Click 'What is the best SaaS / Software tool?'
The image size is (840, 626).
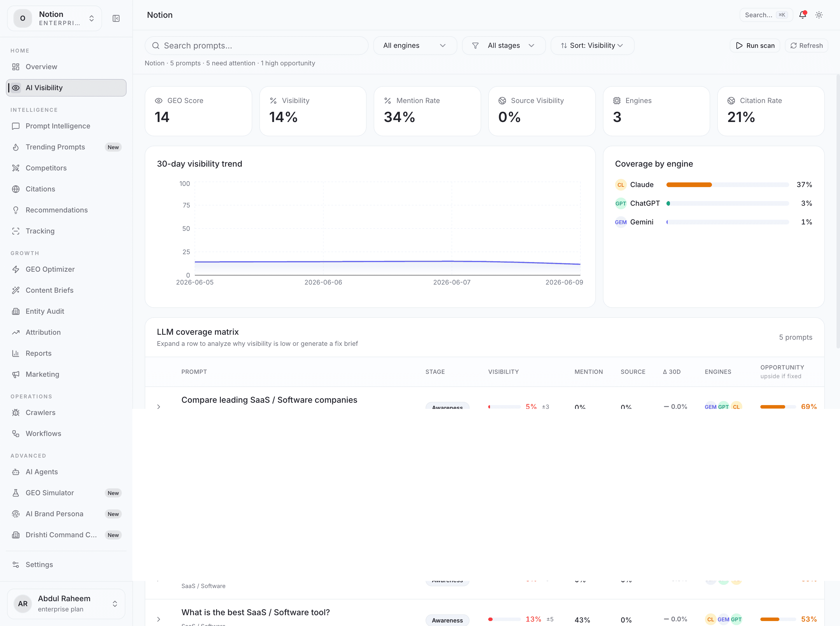coord(256,612)
